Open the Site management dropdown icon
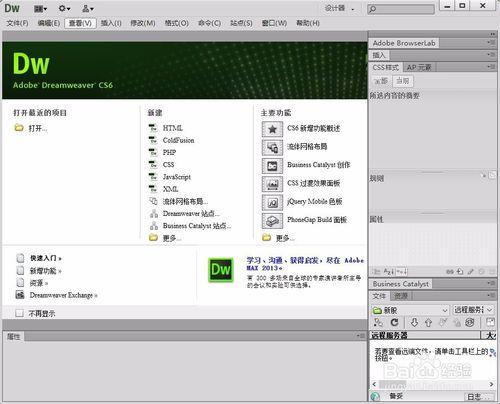 tap(88, 9)
